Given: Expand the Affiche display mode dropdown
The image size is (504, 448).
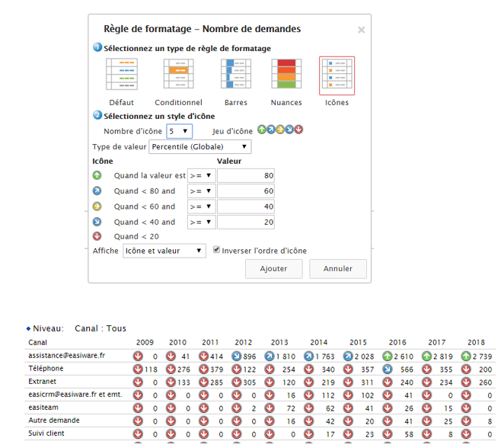Looking at the screenshot, I should pos(164,251).
